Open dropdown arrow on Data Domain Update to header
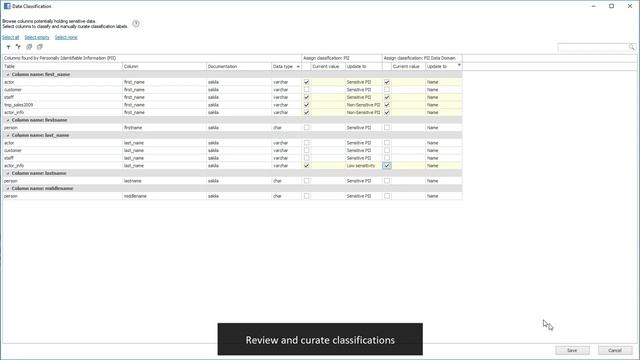640x360 pixels. point(459,66)
